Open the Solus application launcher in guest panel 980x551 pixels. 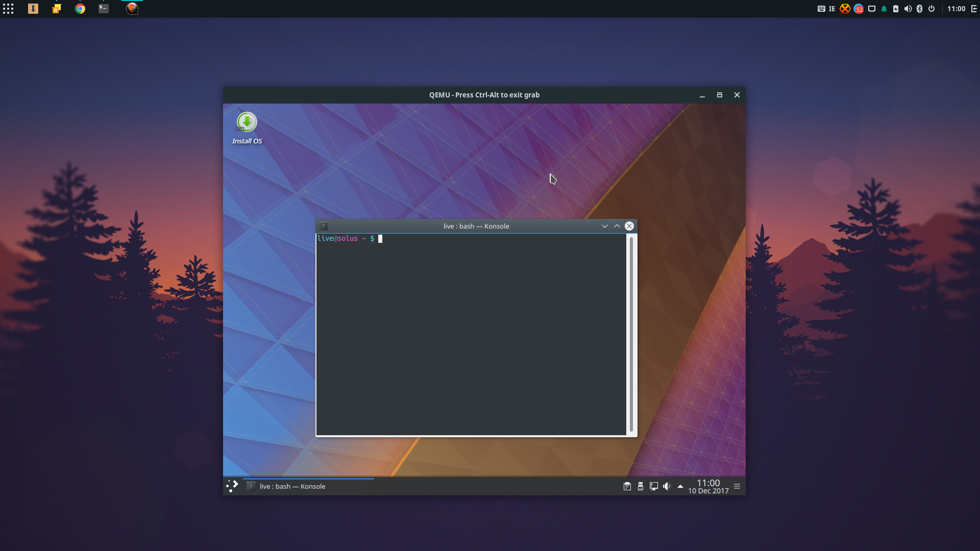point(232,486)
